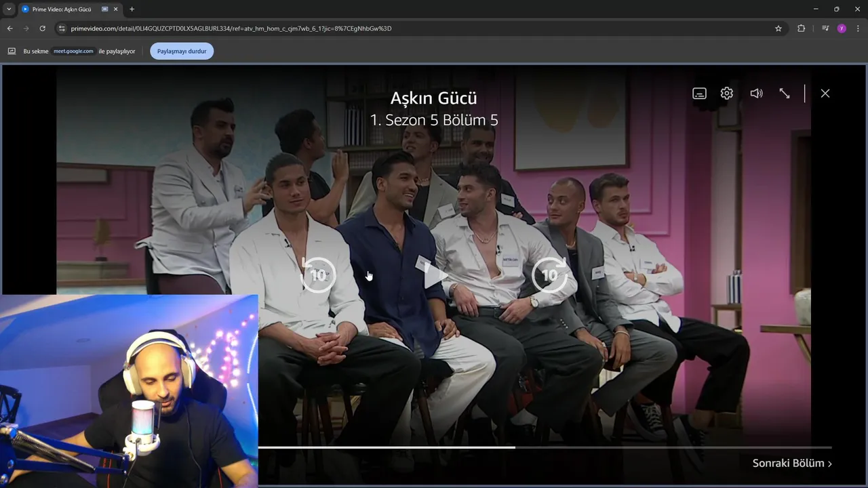Open the subtitles and audio menu
The image size is (868, 488).
coord(699,94)
